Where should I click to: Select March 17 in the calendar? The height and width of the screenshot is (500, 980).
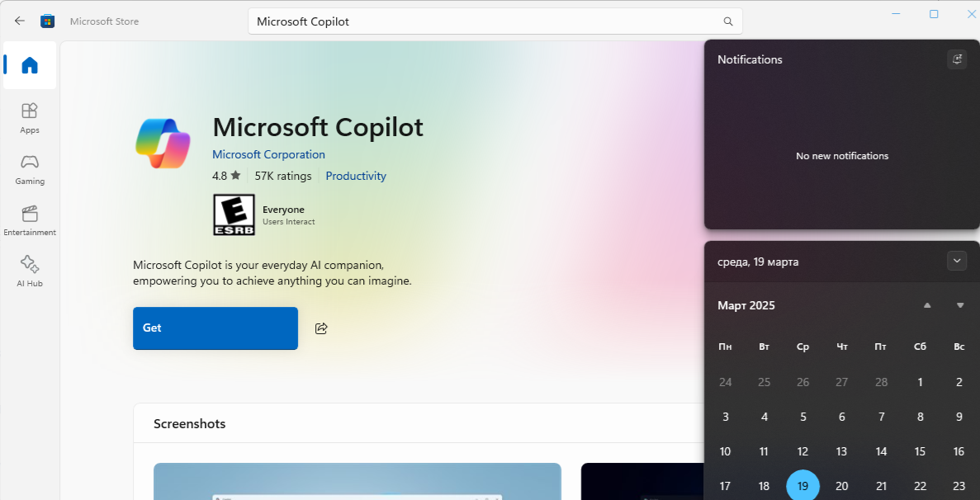725,486
